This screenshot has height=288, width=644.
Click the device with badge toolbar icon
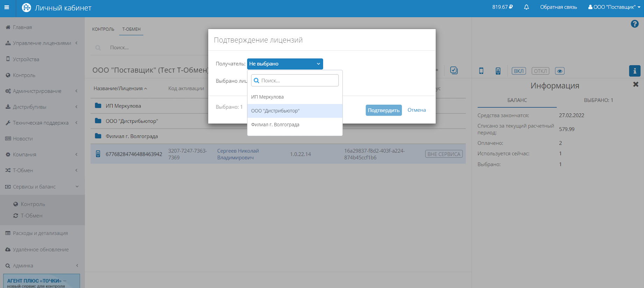(x=498, y=71)
